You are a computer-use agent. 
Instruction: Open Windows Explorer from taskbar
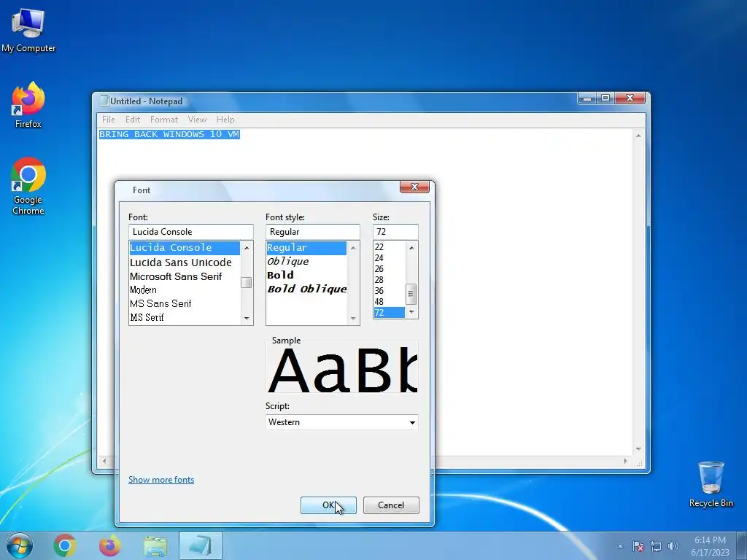coord(155,545)
